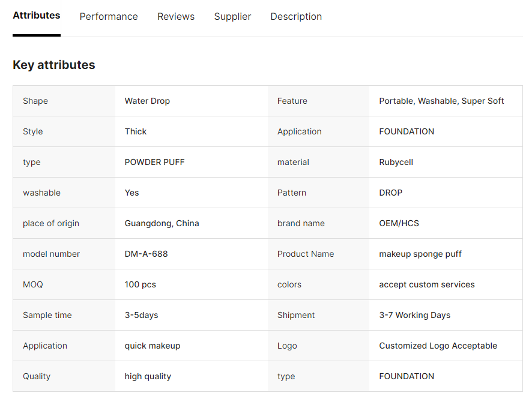Select the 3-7 Working Days shipment value
Image resolution: width=532 pixels, height=402 pixels.
[414, 315]
